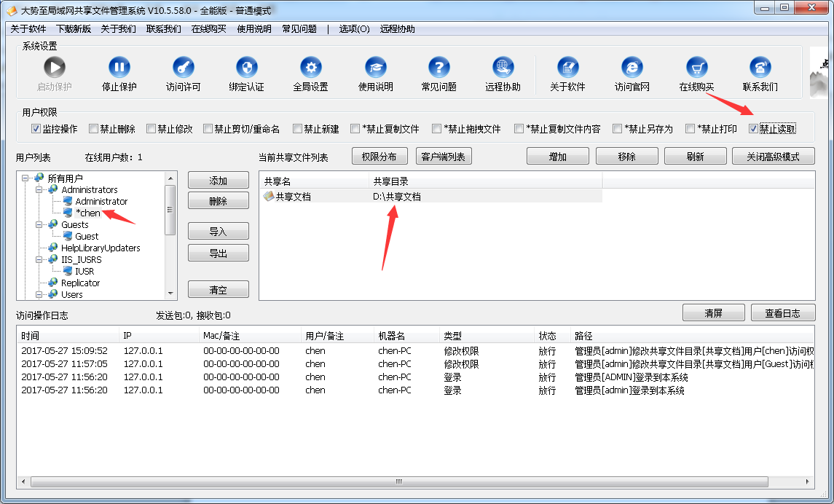
Task: Click the 刷新 (Refresh) button
Action: 695,156
